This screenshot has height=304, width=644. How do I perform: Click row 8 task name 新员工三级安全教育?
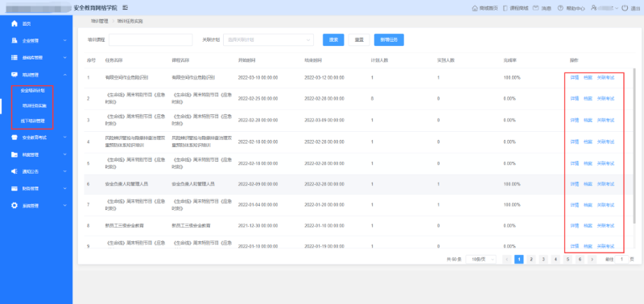(x=125, y=226)
